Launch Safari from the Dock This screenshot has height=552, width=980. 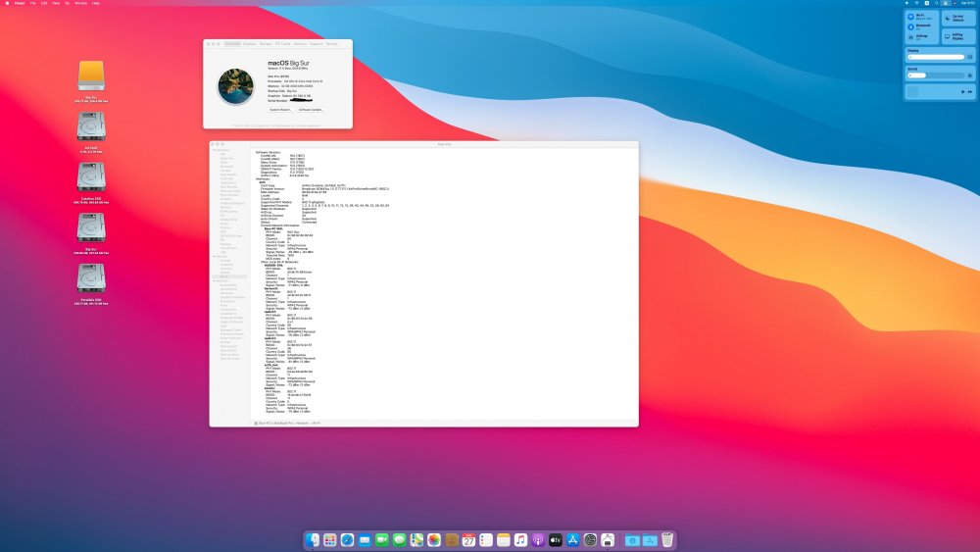[x=348, y=539]
